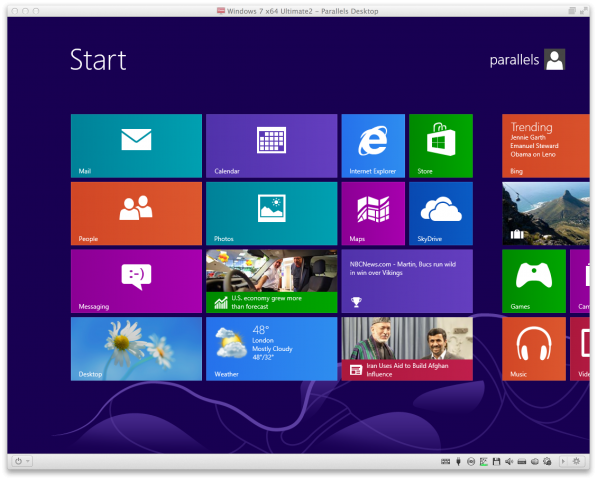Open the Mail tile
The width and height of the screenshot is (597, 480).
point(136,146)
